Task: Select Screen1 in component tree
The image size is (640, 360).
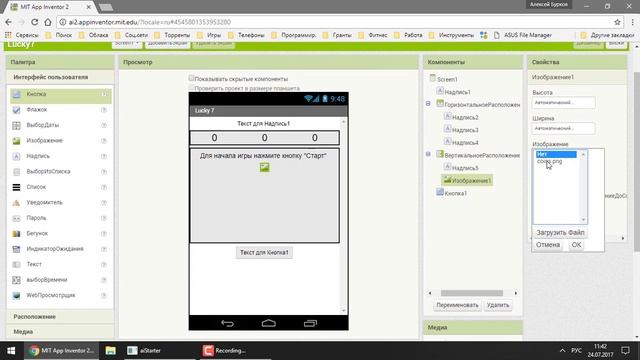Action: click(447, 79)
